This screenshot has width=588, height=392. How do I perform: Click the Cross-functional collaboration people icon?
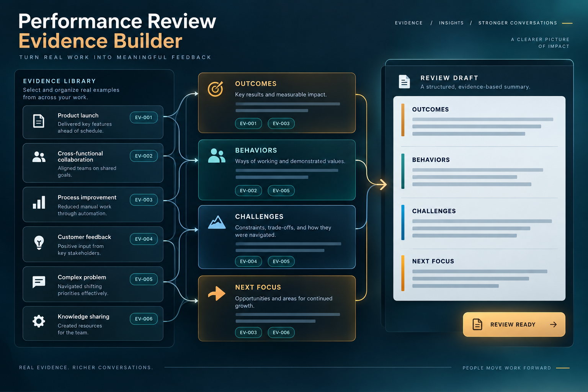[x=39, y=157]
